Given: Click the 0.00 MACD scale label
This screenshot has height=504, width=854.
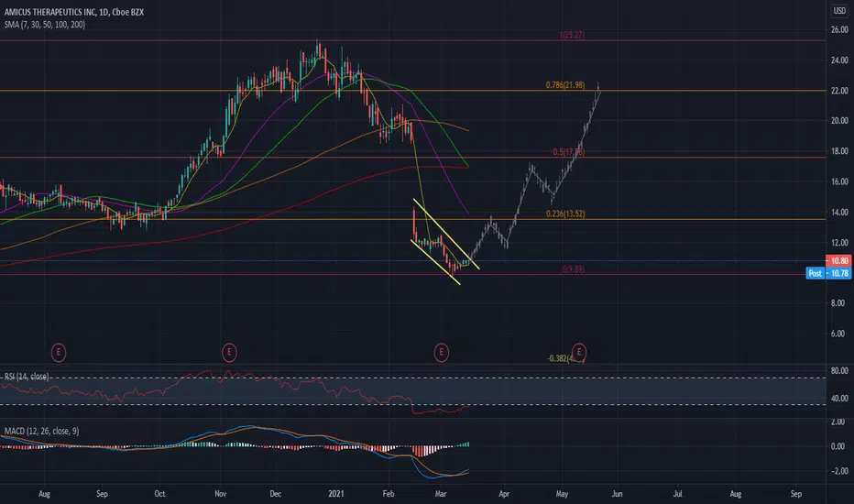Looking at the screenshot, I should point(838,446).
